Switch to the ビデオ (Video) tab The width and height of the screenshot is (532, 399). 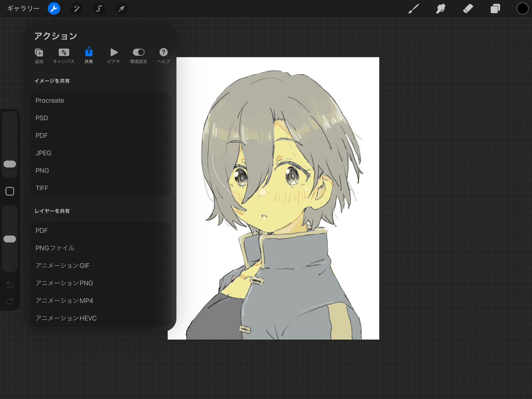(x=114, y=55)
